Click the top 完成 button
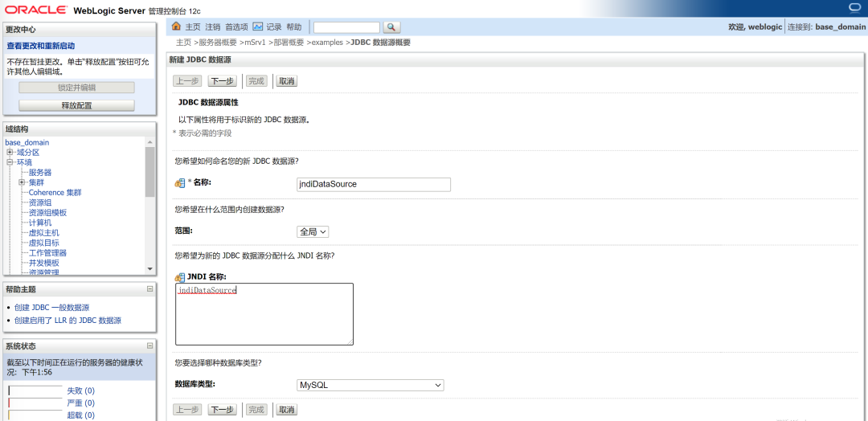 (256, 81)
